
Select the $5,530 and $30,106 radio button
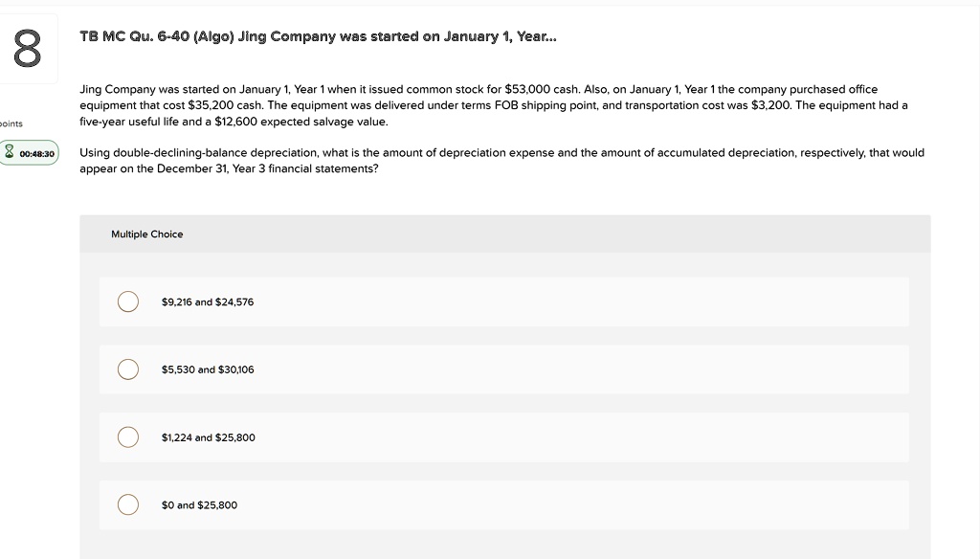(x=128, y=369)
